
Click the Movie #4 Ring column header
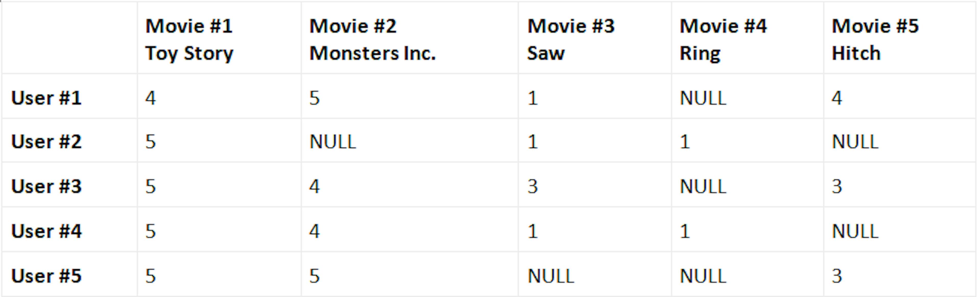point(748,38)
